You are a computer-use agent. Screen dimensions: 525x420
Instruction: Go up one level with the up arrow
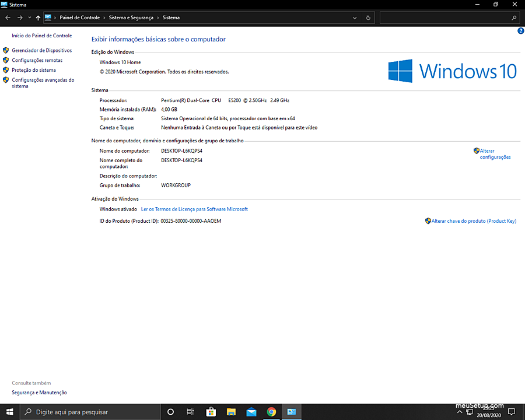tap(38, 18)
